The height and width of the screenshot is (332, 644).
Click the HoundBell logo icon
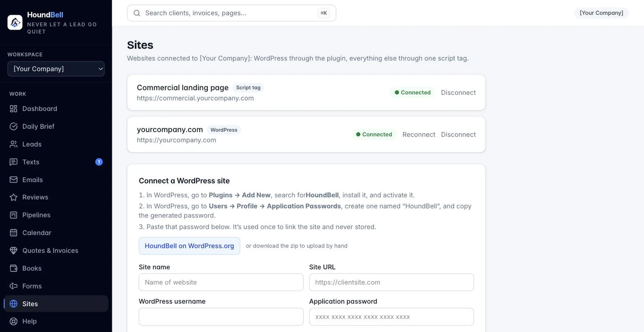(x=15, y=22)
